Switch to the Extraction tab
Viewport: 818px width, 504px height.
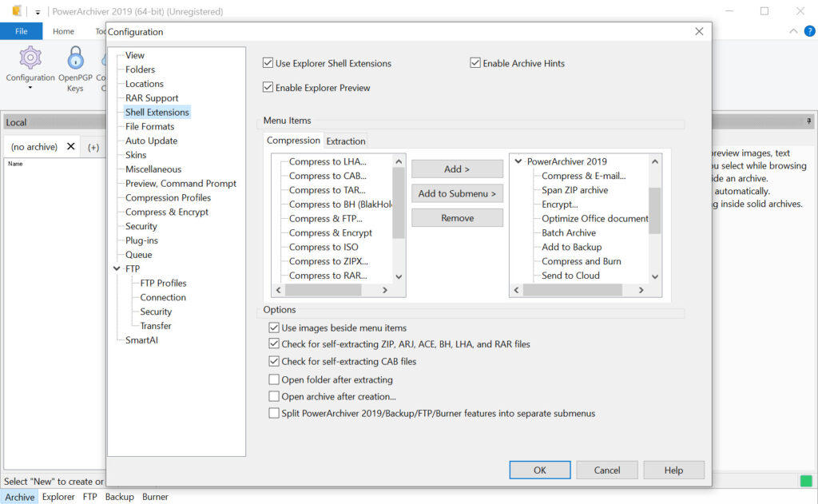pos(346,141)
